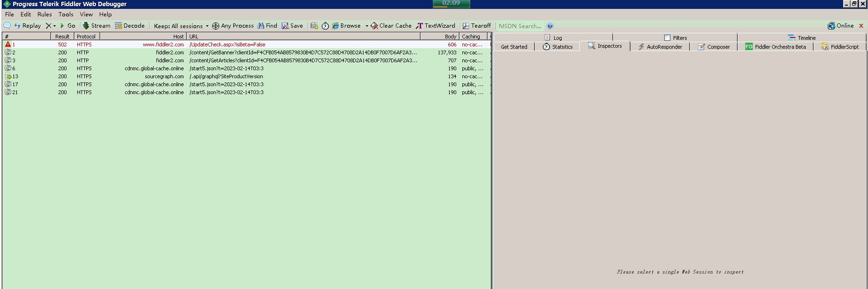The width and height of the screenshot is (868, 289).
Task: Sort by the Result column header
Action: (x=62, y=36)
